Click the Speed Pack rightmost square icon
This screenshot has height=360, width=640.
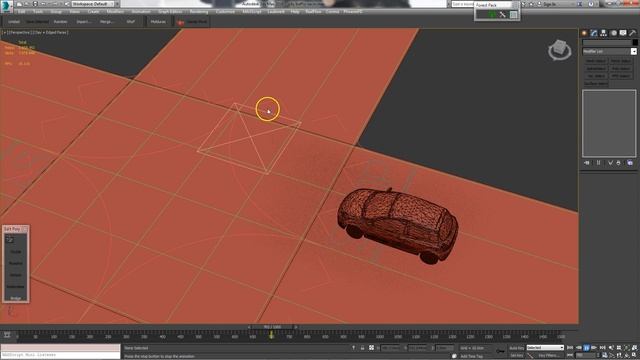pyautogui.click(x=513, y=15)
